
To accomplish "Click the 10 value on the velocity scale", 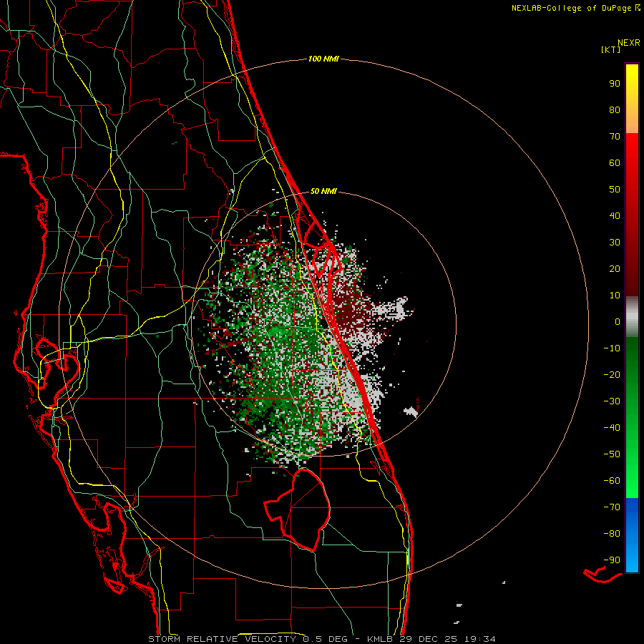I will 615,296.
